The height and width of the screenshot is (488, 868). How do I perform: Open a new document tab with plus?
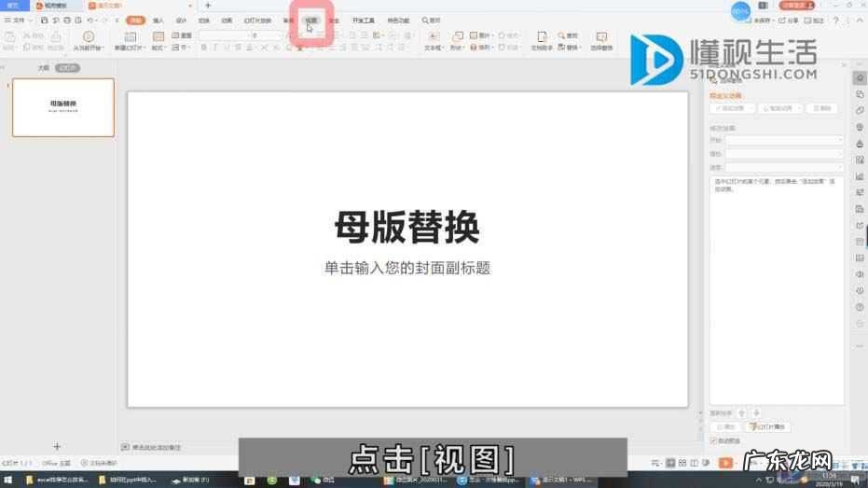point(208,5)
